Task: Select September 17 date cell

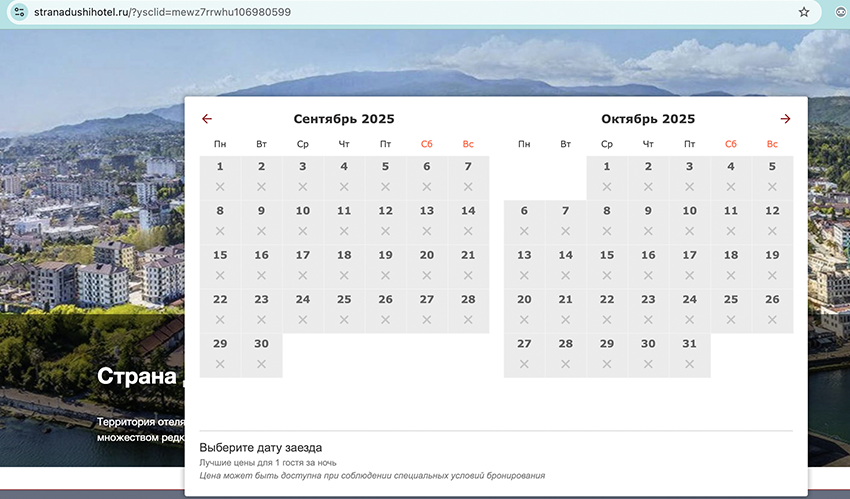Action: (303, 264)
